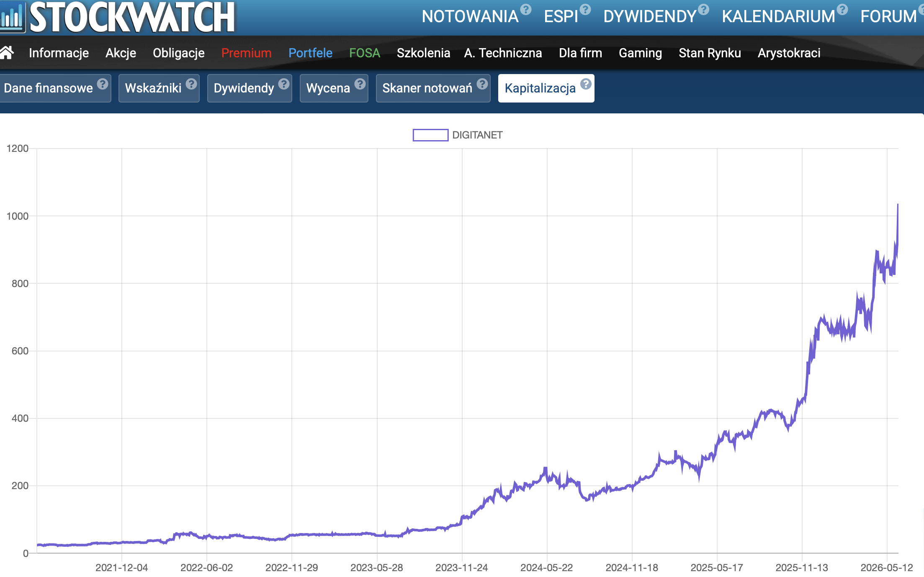Click question mark on Skaner notowań button

pyautogui.click(x=482, y=84)
